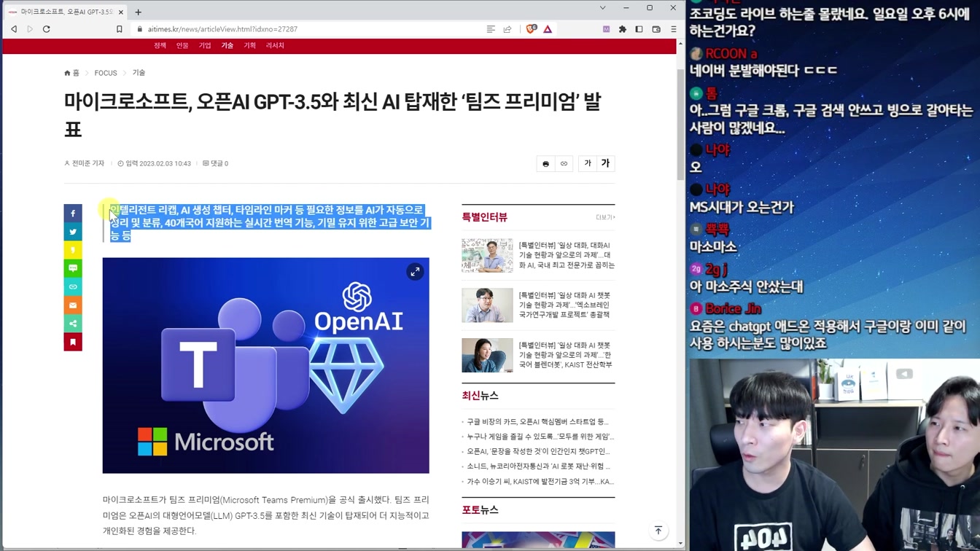Open the extensions puzzle icon
Viewport: 980px width, 551px height.
click(x=623, y=29)
